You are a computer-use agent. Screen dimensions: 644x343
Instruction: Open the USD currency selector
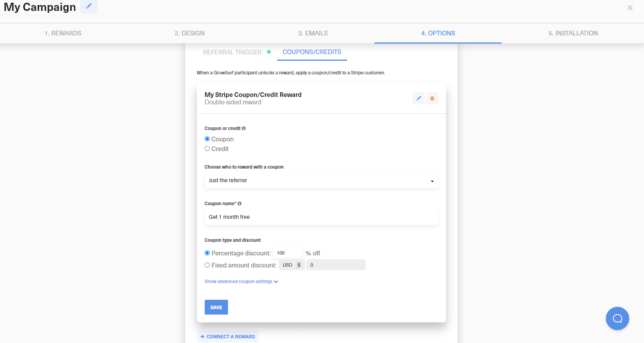(x=292, y=265)
